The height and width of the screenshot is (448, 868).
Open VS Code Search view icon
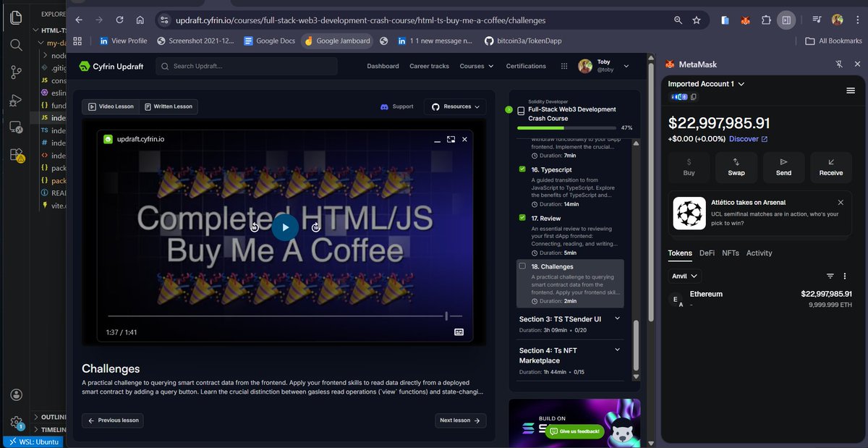(x=16, y=44)
